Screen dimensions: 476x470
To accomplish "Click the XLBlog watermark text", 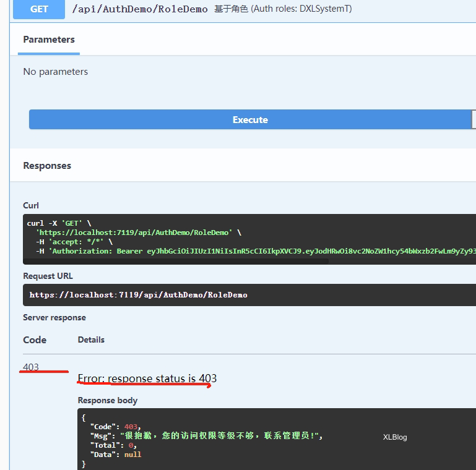I will (395, 437).
